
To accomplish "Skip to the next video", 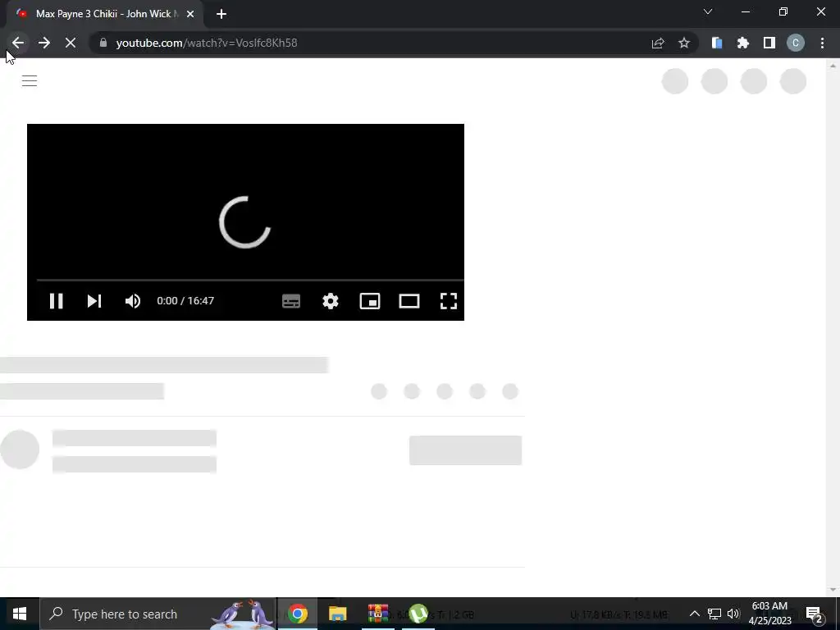I will [x=94, y=301].
